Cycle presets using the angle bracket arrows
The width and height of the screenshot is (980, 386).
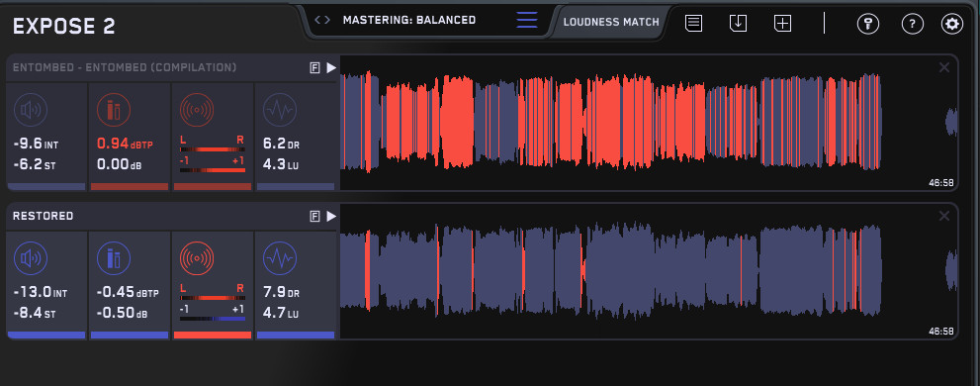322,20
